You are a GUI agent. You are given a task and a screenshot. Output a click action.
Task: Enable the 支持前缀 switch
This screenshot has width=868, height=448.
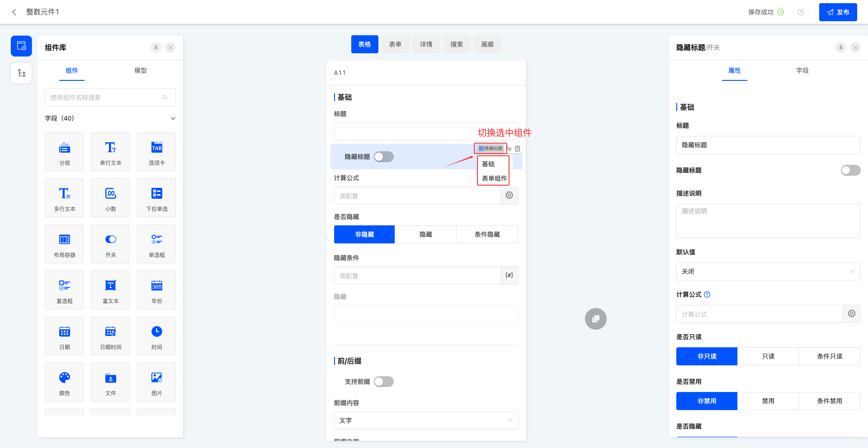384,382
